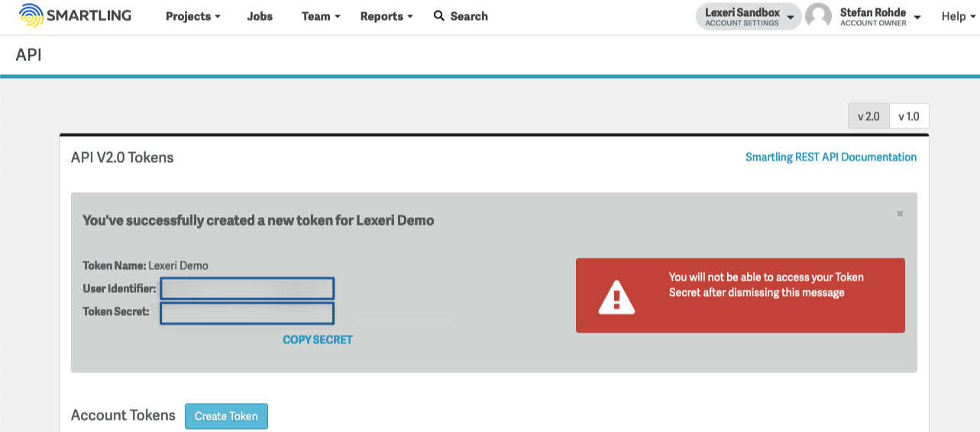Click the 'API V2.0 Tokens' heading
The width and height of the screenshot is (980, 432).
(122, 158)
